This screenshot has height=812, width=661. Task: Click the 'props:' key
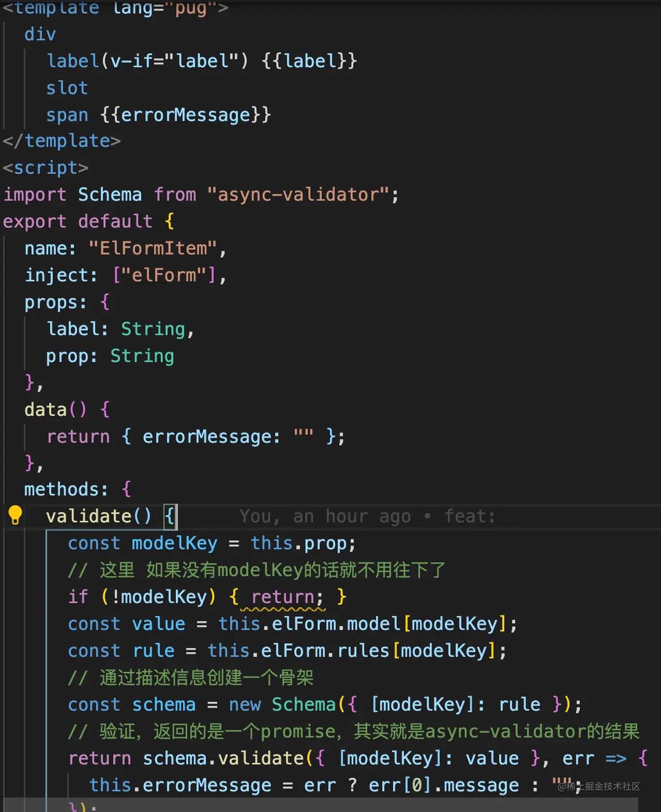(x=56, y=302)
